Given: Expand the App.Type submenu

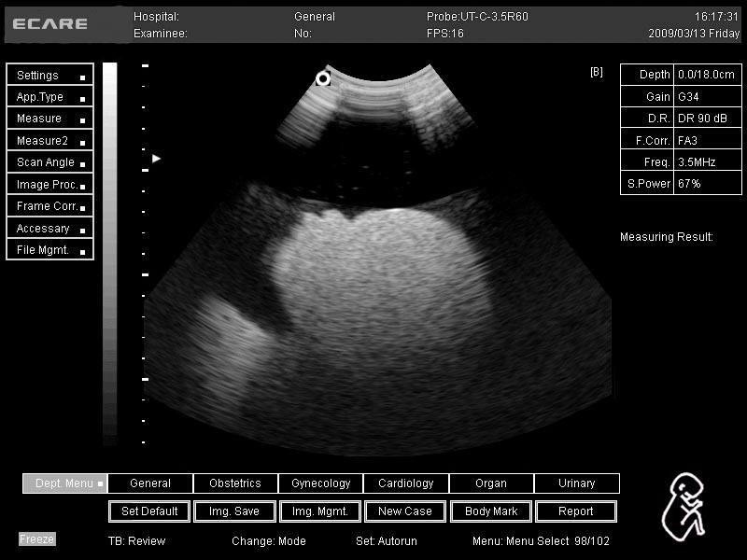Looking at the screenshot, I should (x=49, y=97).
